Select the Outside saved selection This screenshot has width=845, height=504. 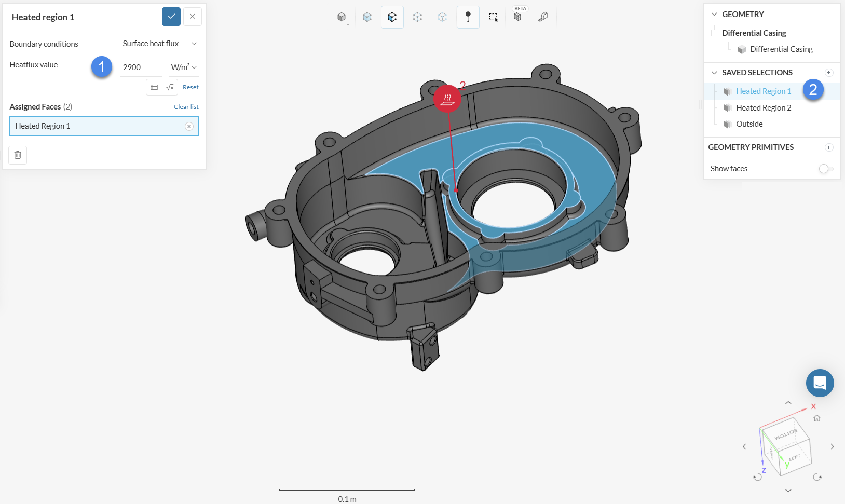tap(749, 124)
